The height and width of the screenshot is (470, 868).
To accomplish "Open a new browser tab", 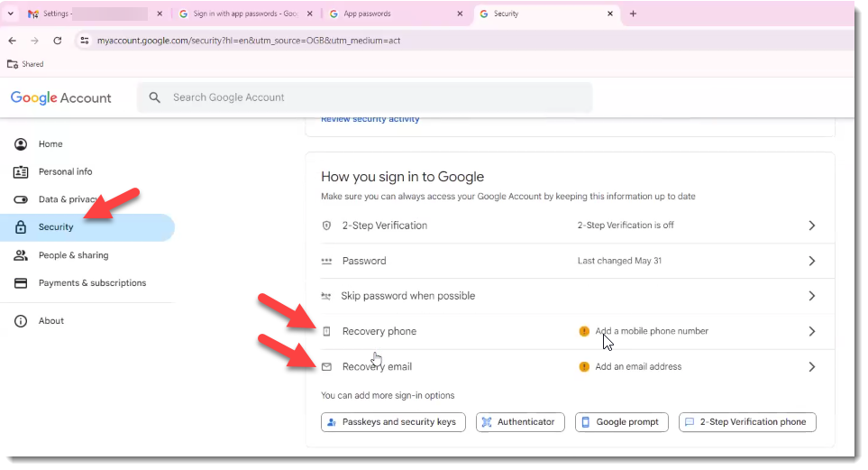I will (633, 14).
